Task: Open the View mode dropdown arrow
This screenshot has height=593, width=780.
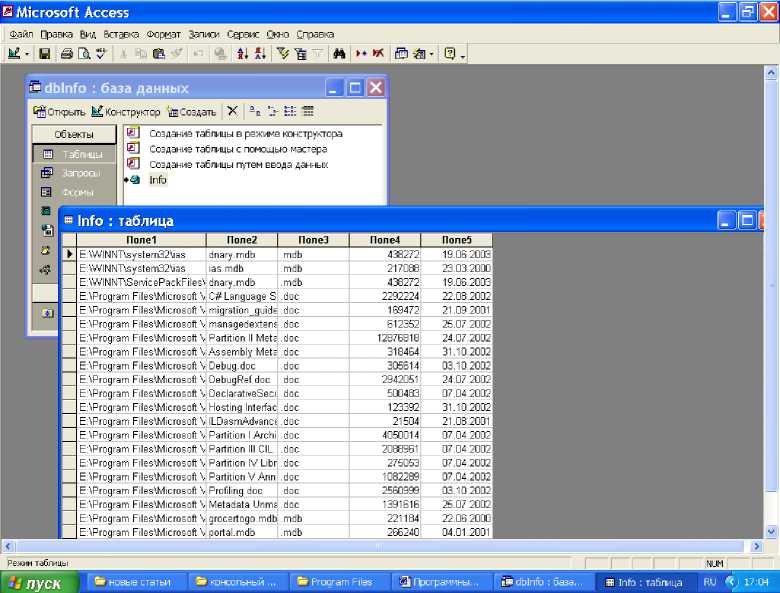Action: 28,53
